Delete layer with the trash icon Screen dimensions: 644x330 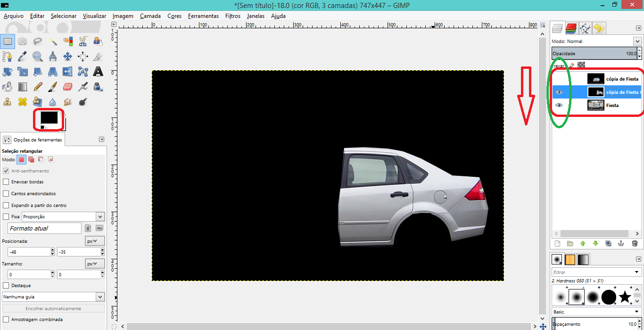click(x=635, y=244)
